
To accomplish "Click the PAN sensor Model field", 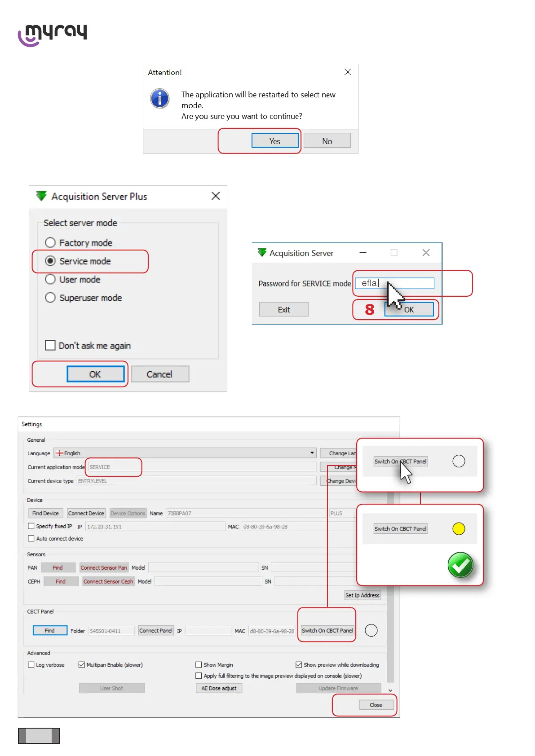I will click(203, 567).
